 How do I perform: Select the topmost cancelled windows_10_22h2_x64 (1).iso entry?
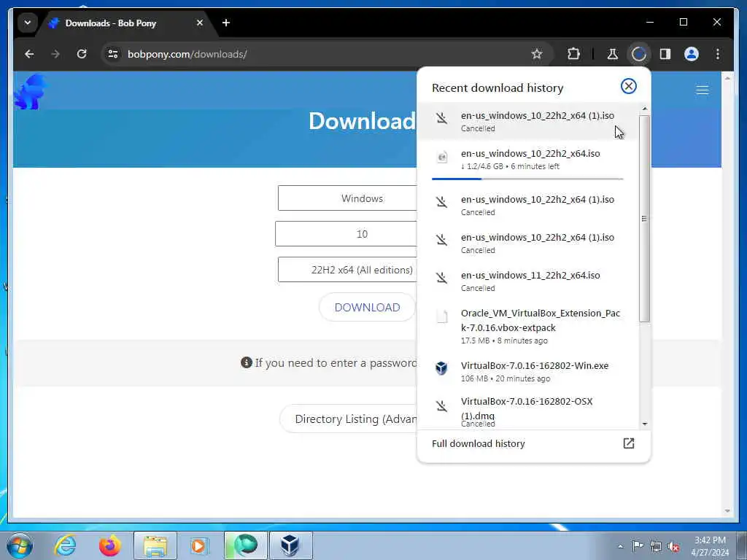pyautogui.click(x=528, y=122)
